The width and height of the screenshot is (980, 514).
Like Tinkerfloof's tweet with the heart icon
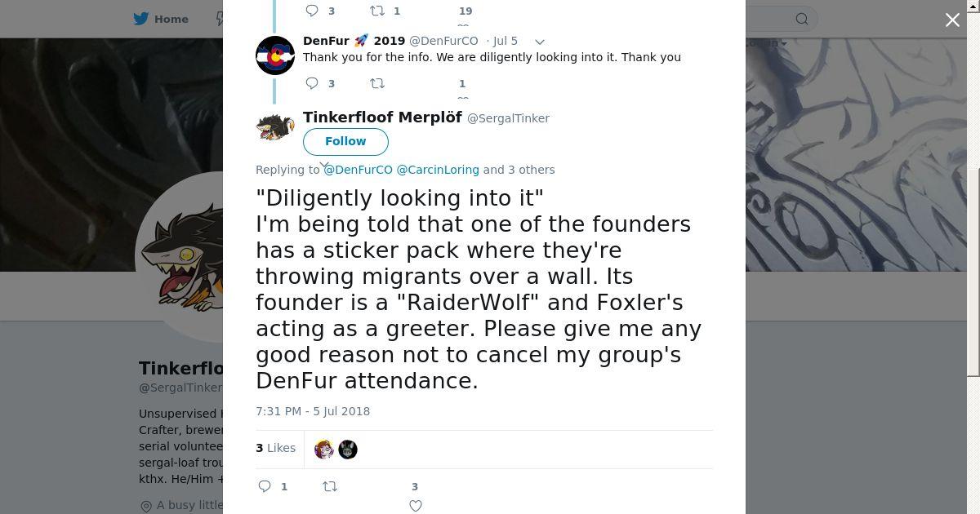click(x=416, y=505)
